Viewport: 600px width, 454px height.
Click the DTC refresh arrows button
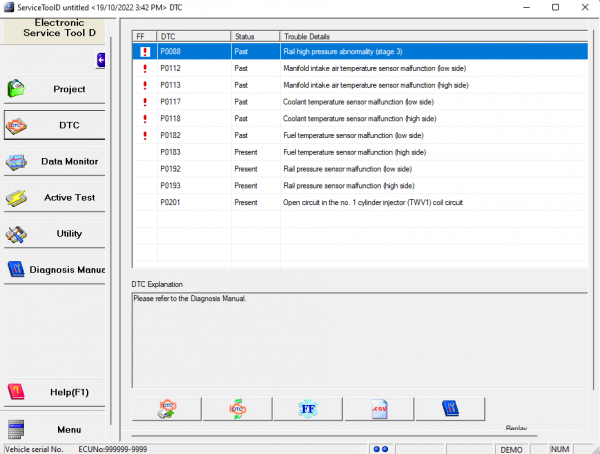click(x=237, y=408)
